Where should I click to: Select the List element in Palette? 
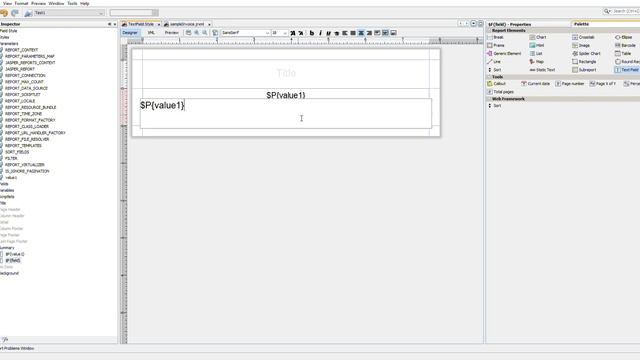[536, 53]
